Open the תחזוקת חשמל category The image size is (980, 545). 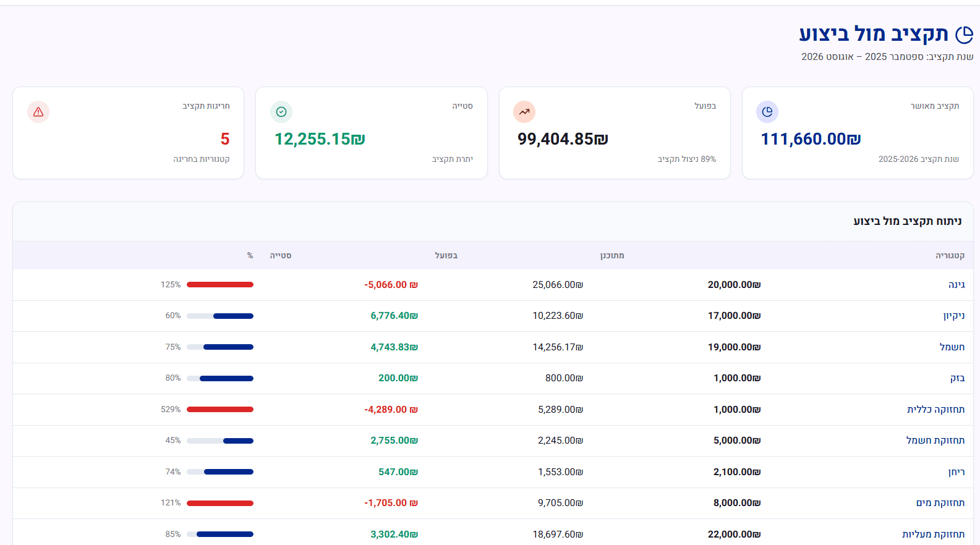[x=935, y=441]
